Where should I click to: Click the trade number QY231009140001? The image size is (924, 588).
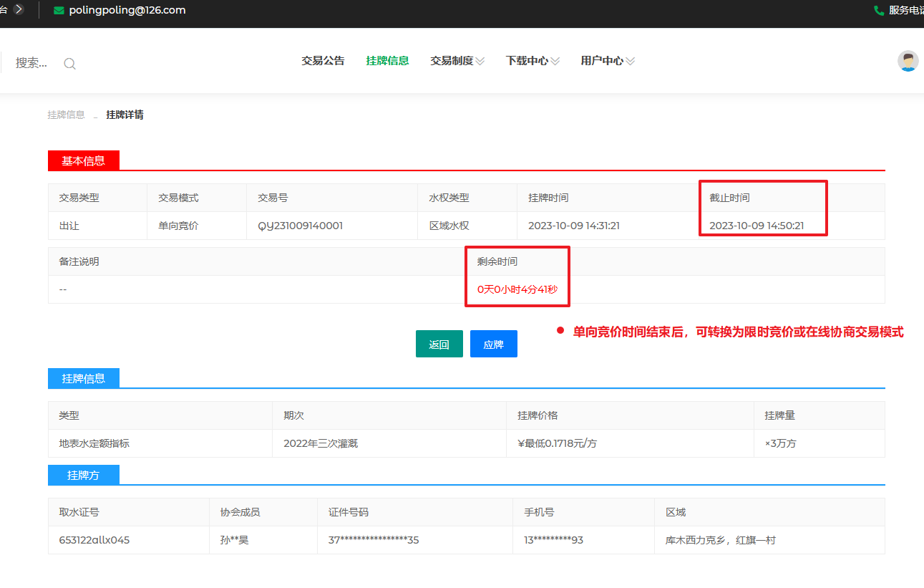point(301,226)
